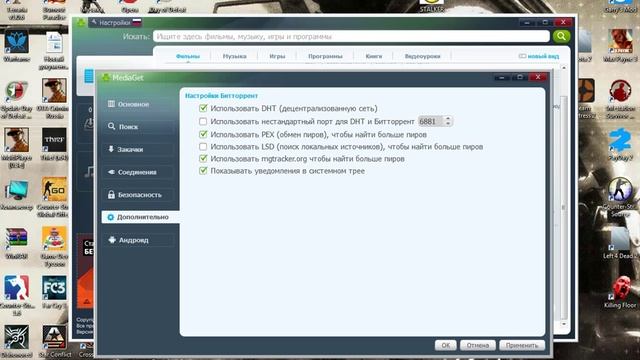The height and width of the screenshot is (360, 640).
Task: Open the 'Закачки' settings section
Action: [x=139, y=149]
